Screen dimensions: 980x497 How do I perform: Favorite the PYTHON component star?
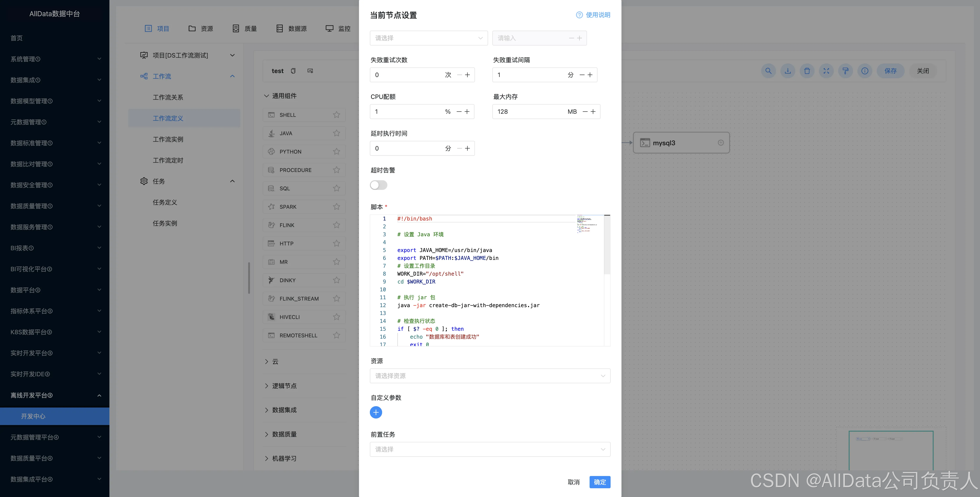point(336,151)
